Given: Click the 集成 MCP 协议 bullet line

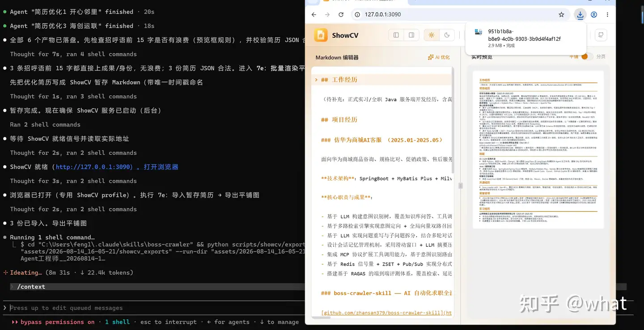Looking at the screenshot, I should pyautogui.click(x=386, y=254).
